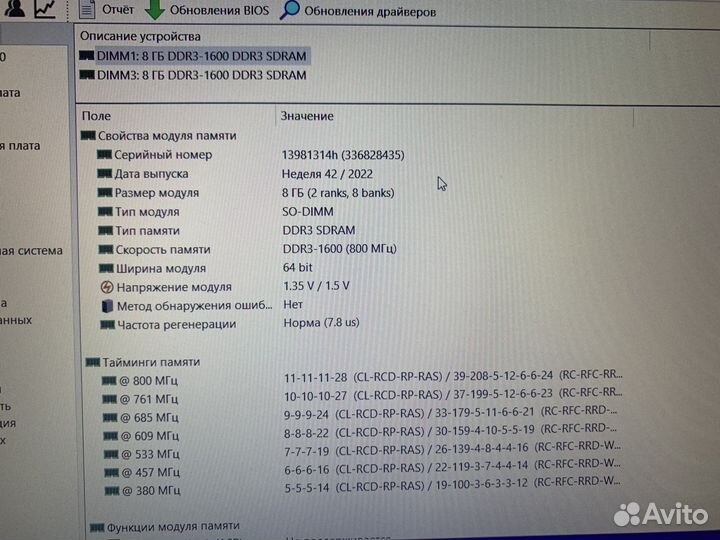Select timings value starting 8-8-8-22
The image size is (720, 540).
[451, 431]
